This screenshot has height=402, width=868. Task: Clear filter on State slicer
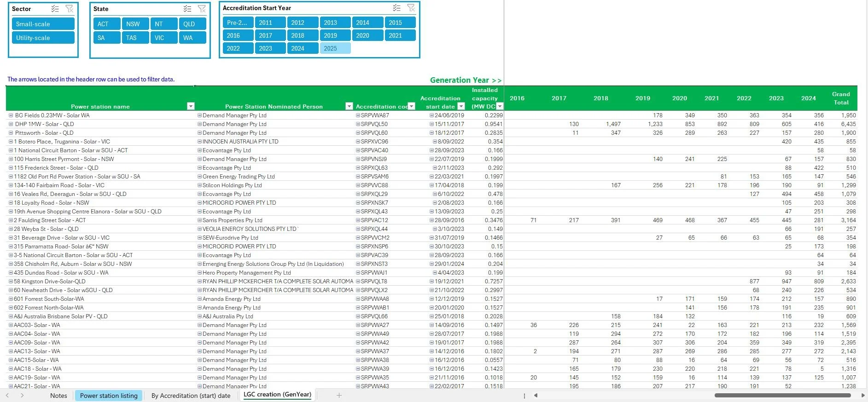[202, 9]
